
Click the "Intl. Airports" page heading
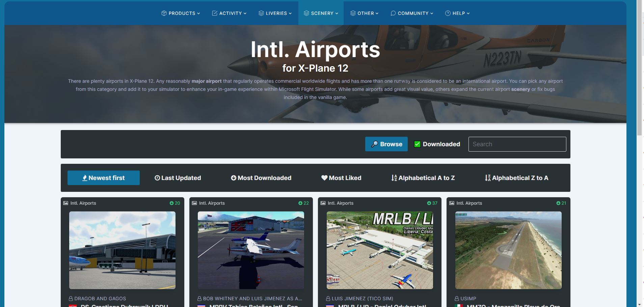coord(315,50)
